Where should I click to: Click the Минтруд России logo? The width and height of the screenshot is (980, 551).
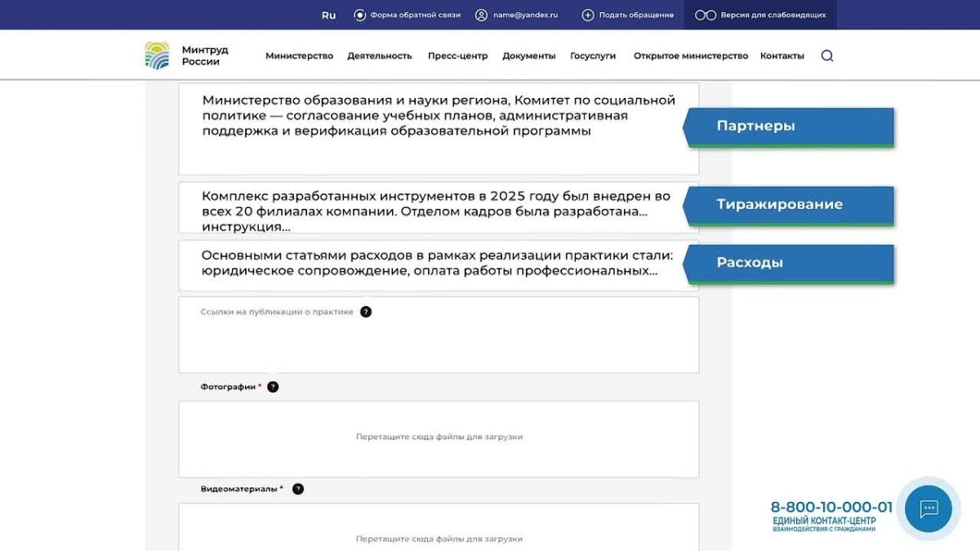coord(186,56)
